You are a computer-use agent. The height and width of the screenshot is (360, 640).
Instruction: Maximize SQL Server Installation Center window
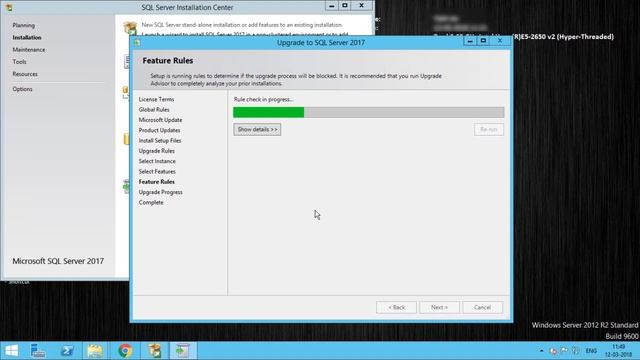pos(344,6)
